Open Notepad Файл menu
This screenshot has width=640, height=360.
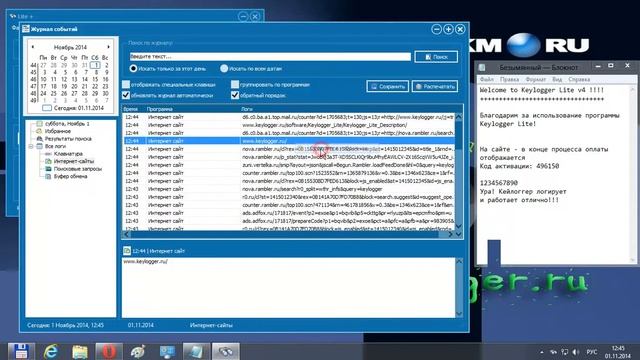point(487,79)
